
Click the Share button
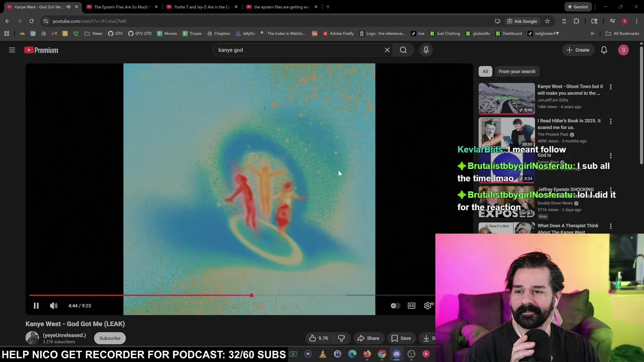click(368, 338)
